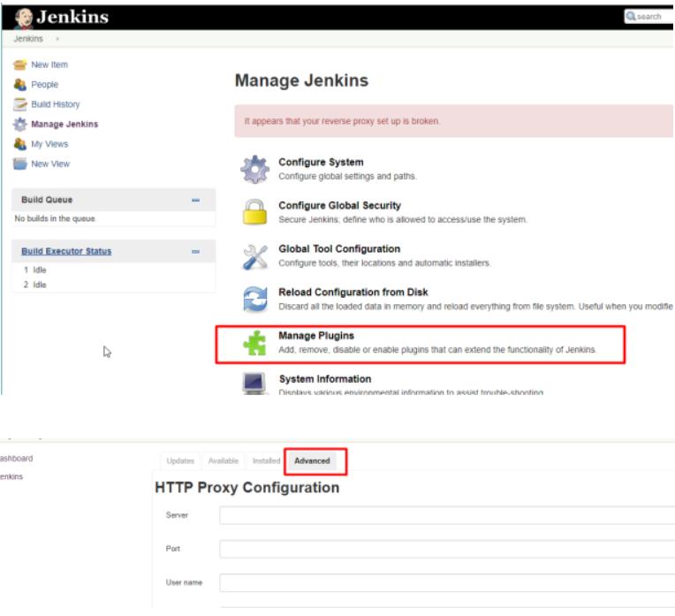Click the Manage Jenkins gear icon in sidebar

point(20,125)
